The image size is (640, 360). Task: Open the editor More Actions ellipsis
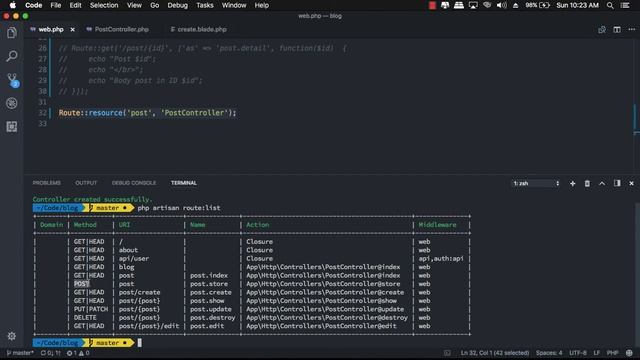tap(631, 29)
